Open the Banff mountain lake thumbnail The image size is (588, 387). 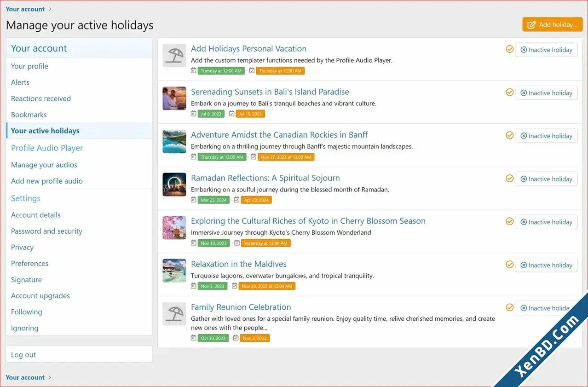point(174,142)
